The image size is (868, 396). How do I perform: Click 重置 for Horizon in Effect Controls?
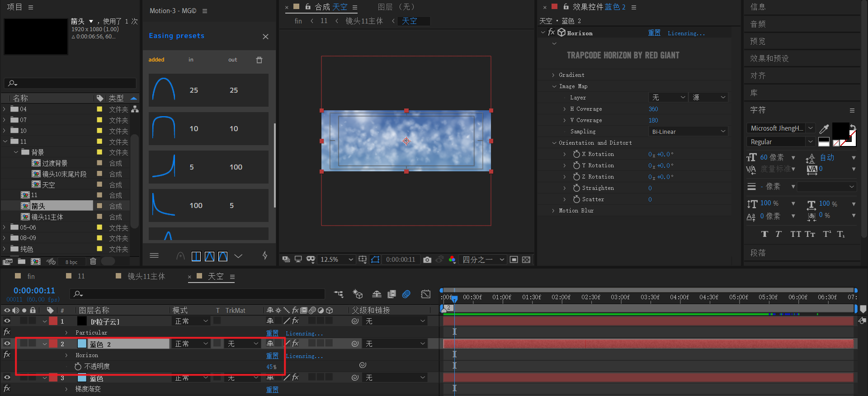[x=654, y=33]
